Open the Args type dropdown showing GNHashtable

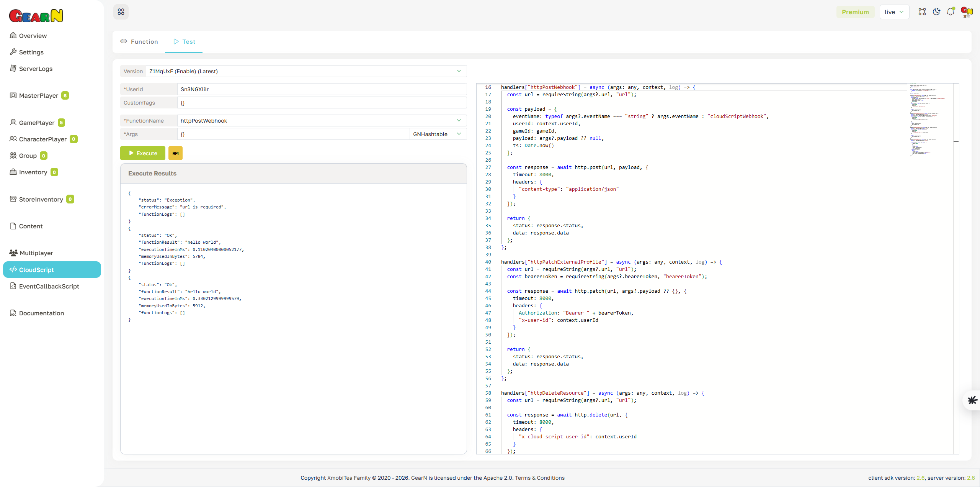tap(437, 134)
